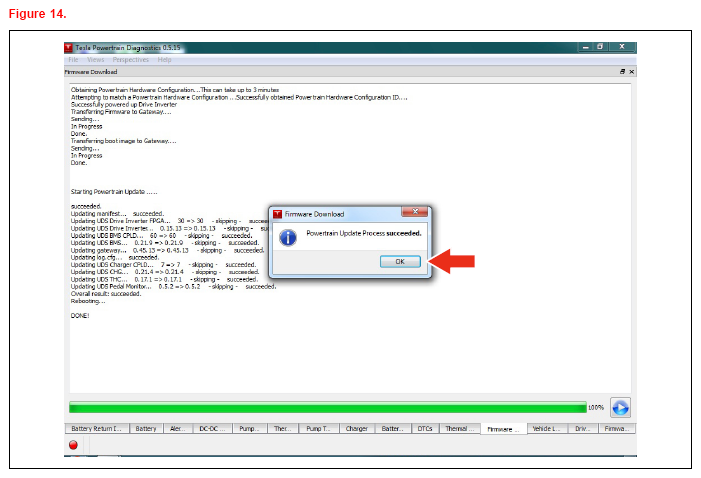Close the Tesla Powertrain Diagnostics window
This screenshot has width=701, height=478.
coord(622,47)
